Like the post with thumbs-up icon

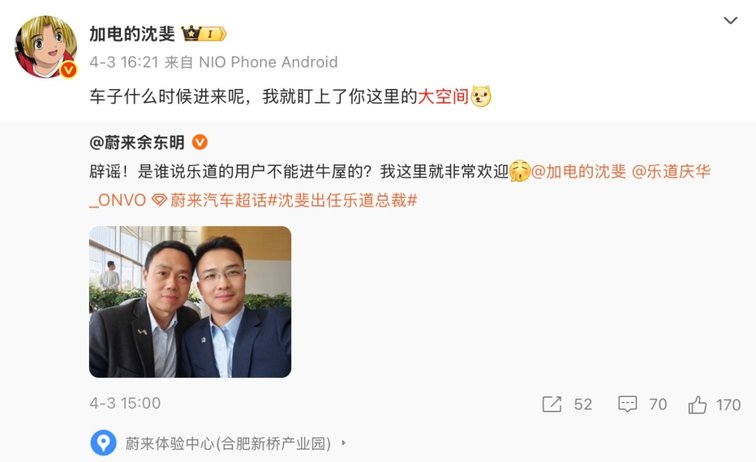click(697, 405)
